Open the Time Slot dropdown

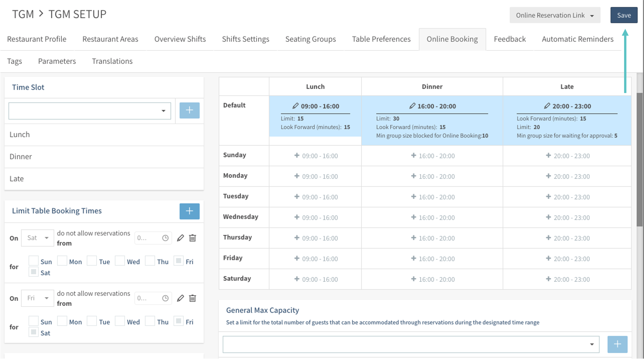[x=89, y=111]
